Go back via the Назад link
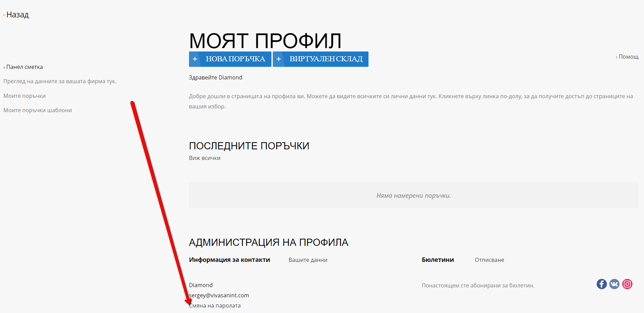The image size is (644, 313). (16, 15)
